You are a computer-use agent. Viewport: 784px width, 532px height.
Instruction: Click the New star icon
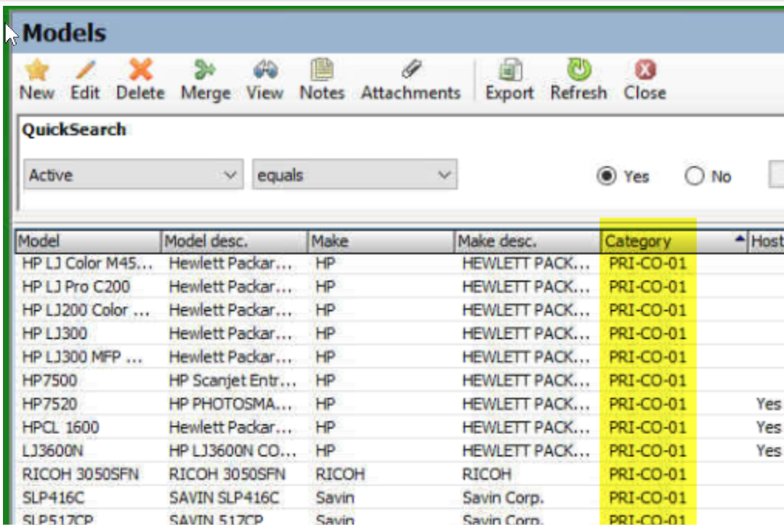37,70
